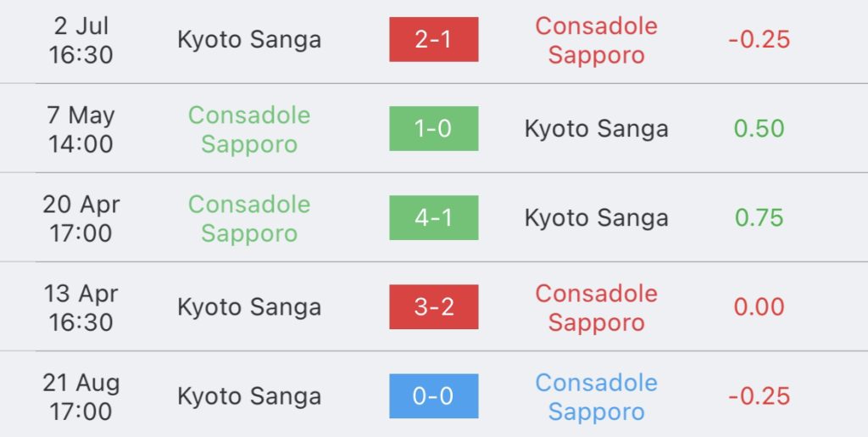
Task: Click the 0.50 handicap value
Action: pyautogui.click(x=759, y=128)
